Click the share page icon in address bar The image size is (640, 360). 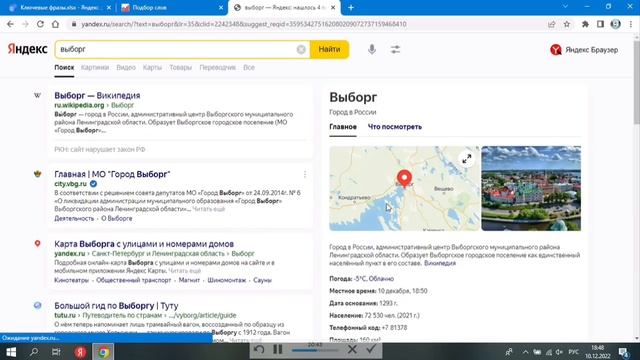(x=552, y=24)
